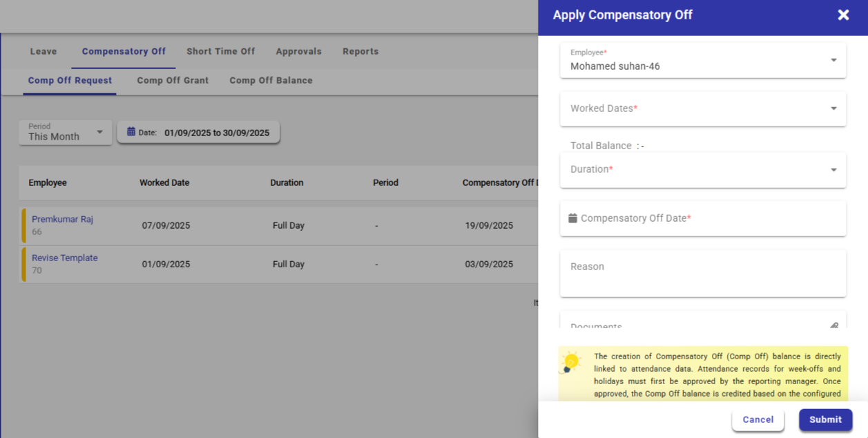This screenshot has height=438, width=868.
Task: Switch to the Leave tab
Action: tap(44, 52)
